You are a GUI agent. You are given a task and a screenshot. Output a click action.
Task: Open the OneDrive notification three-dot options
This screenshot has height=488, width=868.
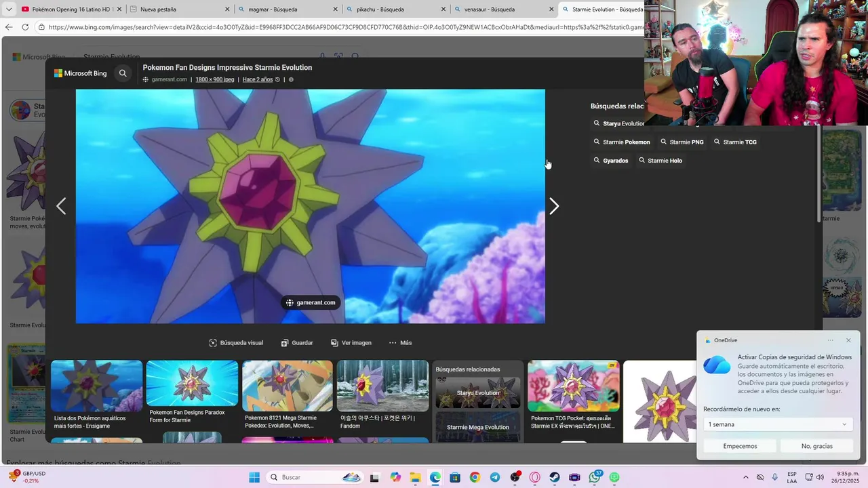[831, 340]
